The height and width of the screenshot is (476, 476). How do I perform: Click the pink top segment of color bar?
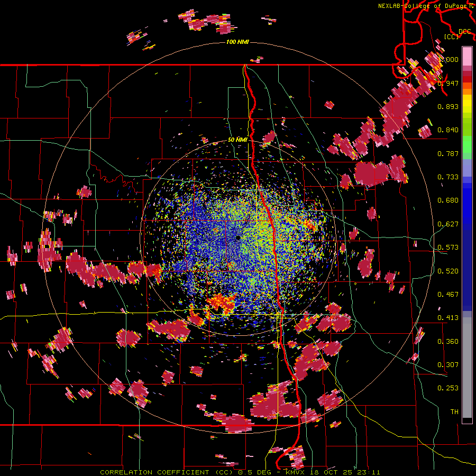pos(467,56)
